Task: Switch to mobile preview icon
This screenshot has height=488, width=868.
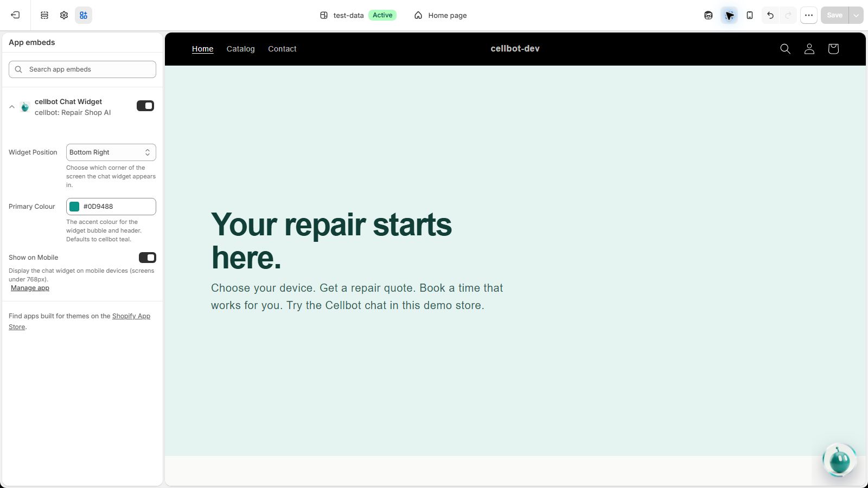Action: [x=750, y=15]
